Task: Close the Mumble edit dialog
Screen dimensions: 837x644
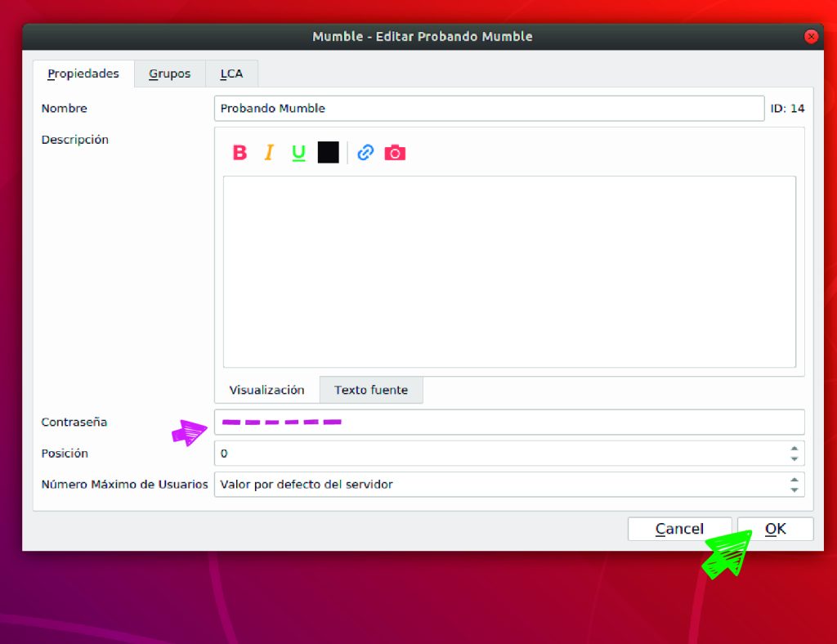Action: click(x=811, y=36)
